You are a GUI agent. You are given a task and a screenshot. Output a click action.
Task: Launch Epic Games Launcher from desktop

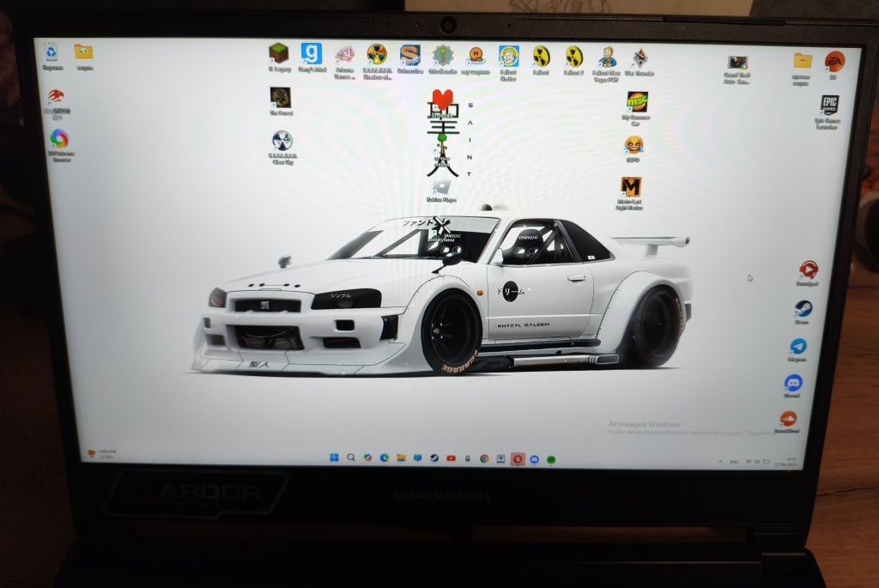[x=828, y=112]
